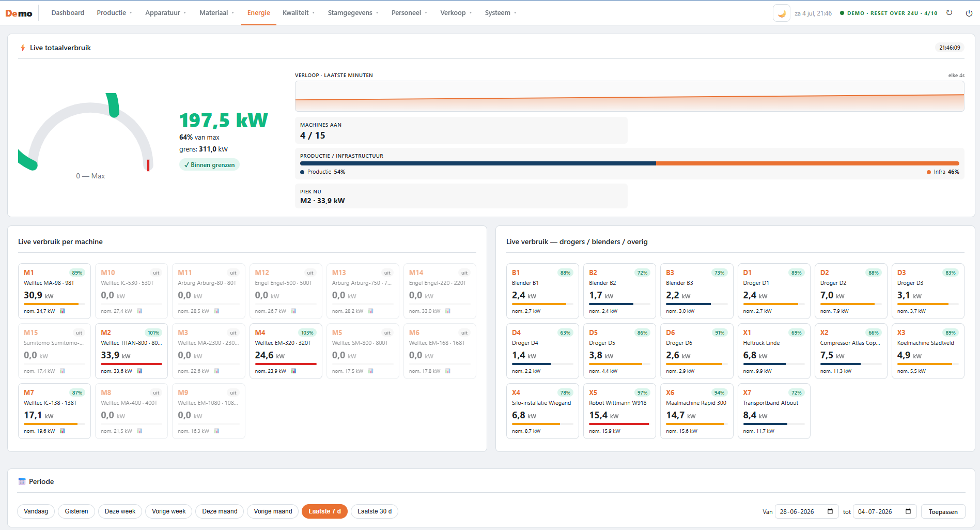The image size is (980, 530).
Task: Click the M2 red load bar
Action: (x=131, y=364)
